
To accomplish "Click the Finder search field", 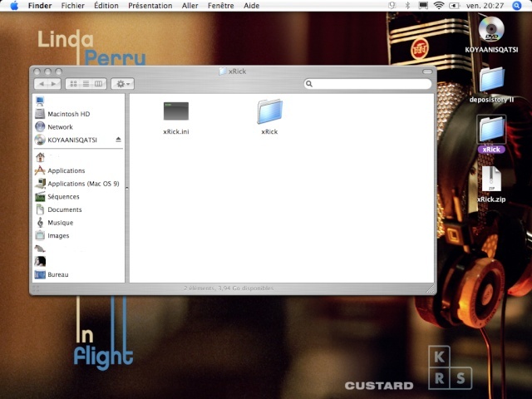I will (x=367, y=84).
